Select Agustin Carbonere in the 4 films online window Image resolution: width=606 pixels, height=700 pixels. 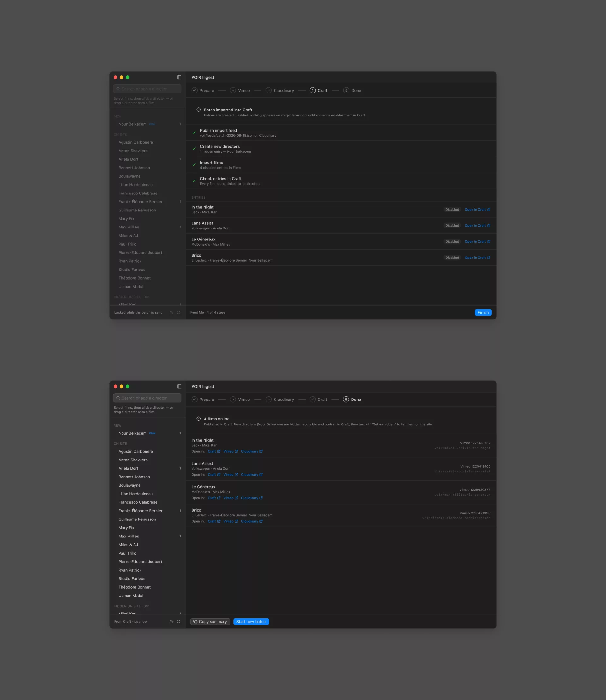pyautogui.click(x=147, y=451)
